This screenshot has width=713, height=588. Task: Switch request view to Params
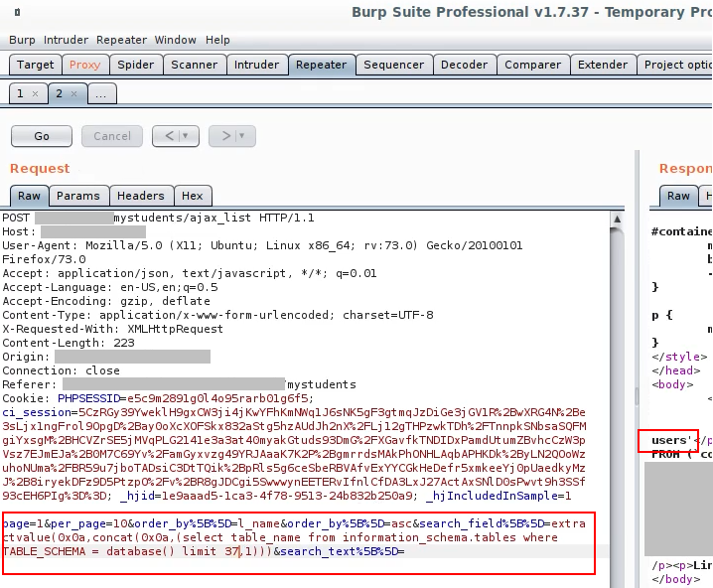[78, 196]
